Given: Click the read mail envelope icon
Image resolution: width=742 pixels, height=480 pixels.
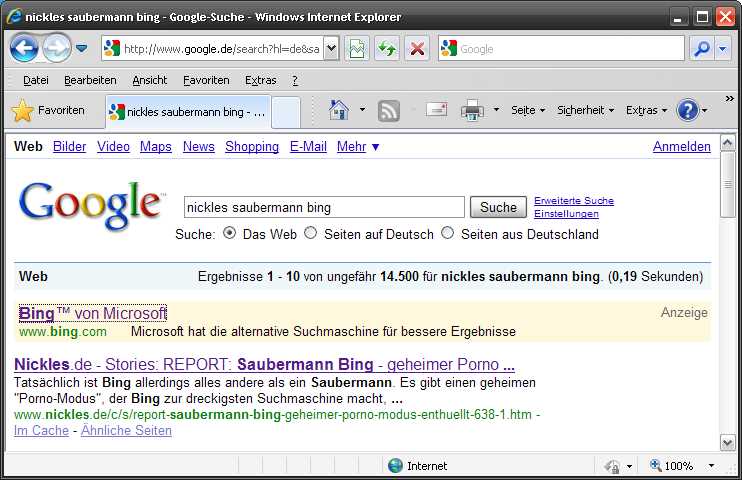Looking at the screenshot, I should pos(436,110).
